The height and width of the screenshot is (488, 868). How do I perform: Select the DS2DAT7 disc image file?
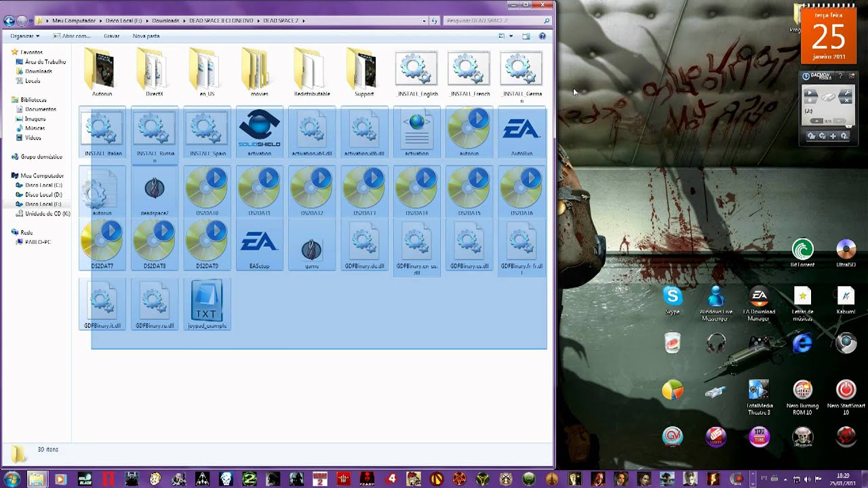click(x=102, y=245)
